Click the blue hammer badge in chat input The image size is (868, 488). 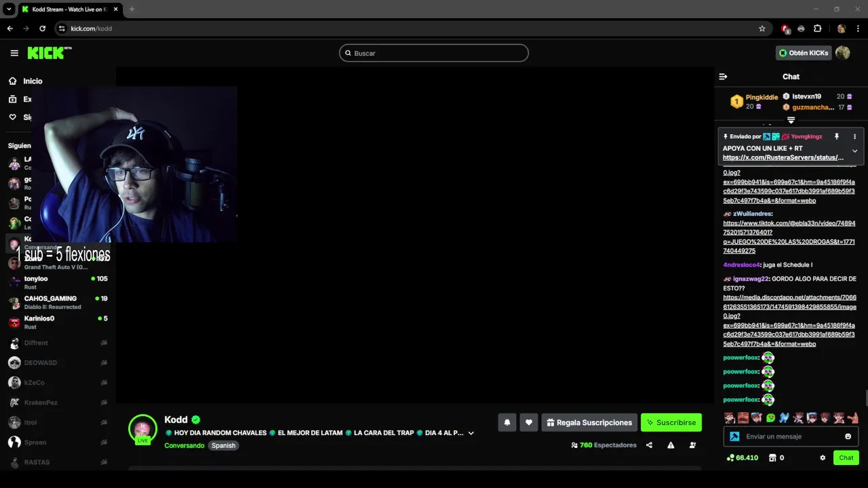point(734,436)
